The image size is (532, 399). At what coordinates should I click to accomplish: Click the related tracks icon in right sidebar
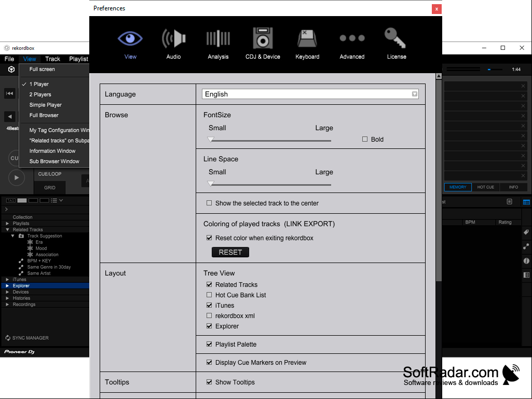526,246
